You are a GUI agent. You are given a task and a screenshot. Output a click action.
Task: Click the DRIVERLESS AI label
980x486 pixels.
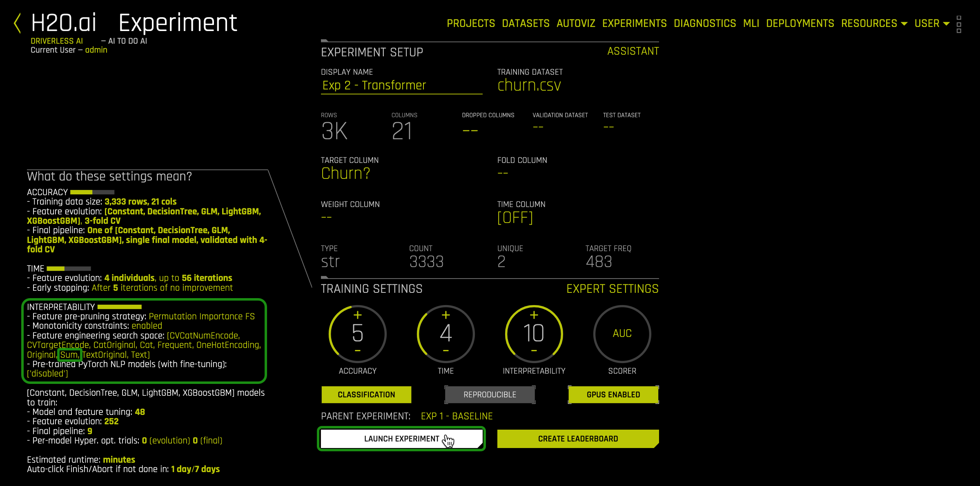pos(57,41)
